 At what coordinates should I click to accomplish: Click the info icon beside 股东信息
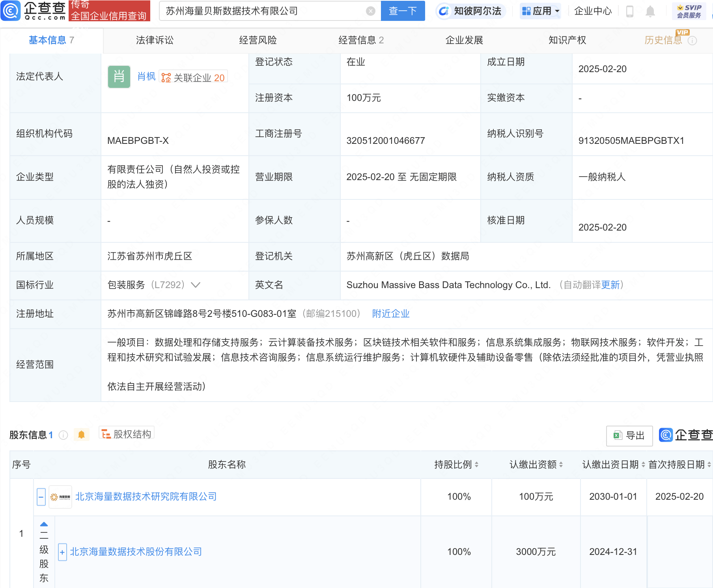63,435
